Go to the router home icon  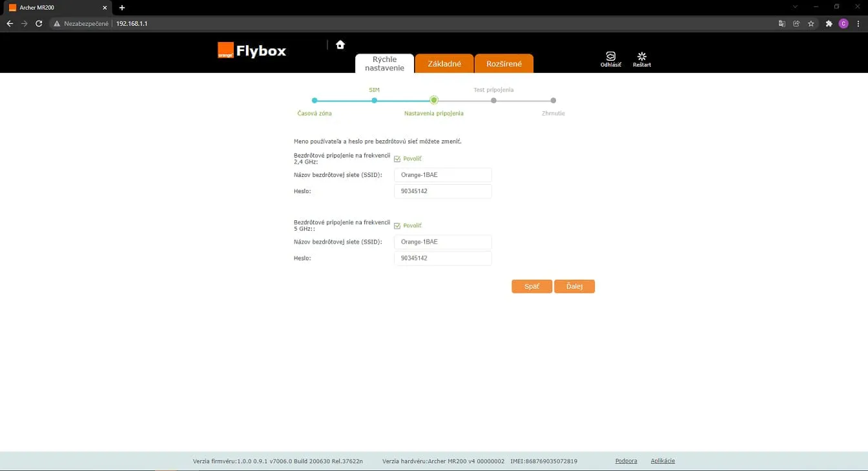340,45
